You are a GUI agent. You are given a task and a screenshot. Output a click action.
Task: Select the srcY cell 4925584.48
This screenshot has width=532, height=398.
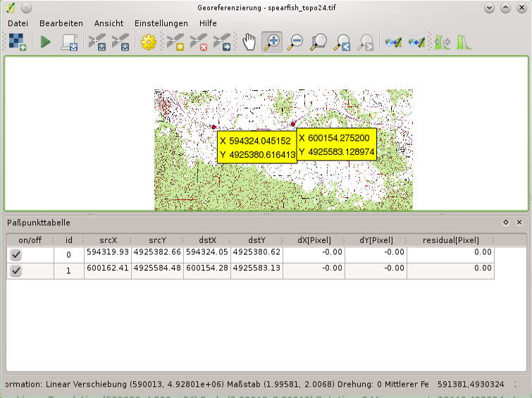[x=157, y=270]
